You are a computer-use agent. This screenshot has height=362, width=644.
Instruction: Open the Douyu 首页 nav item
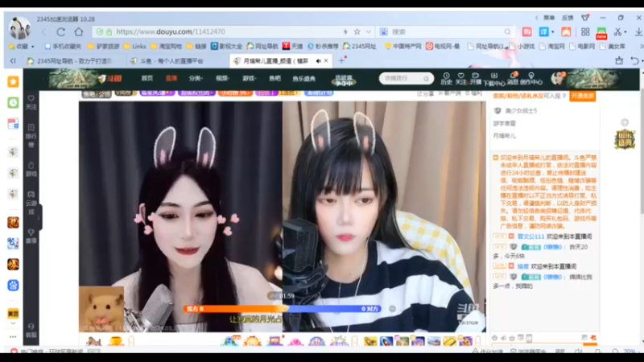point(147,78)
